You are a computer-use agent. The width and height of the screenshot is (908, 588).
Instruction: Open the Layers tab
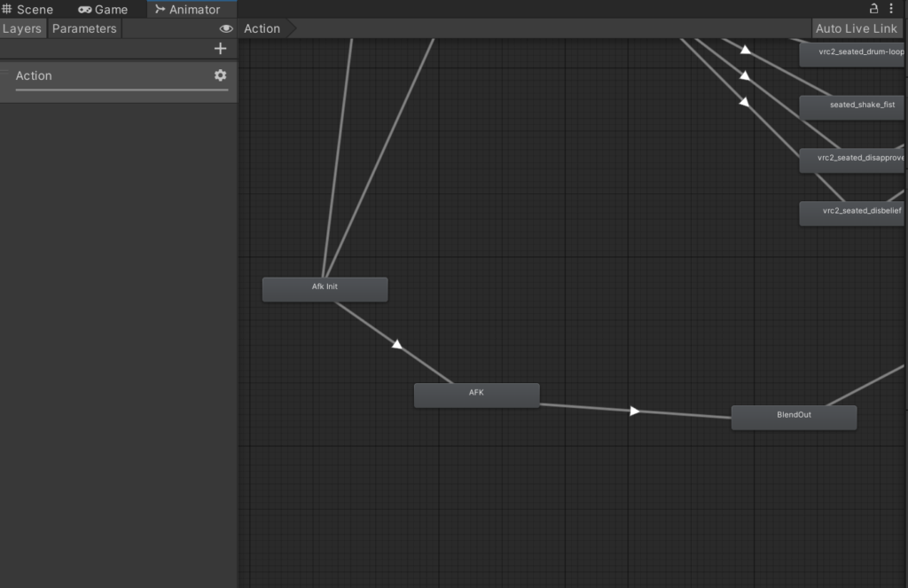pyautogui.click(x=22, y=28)
